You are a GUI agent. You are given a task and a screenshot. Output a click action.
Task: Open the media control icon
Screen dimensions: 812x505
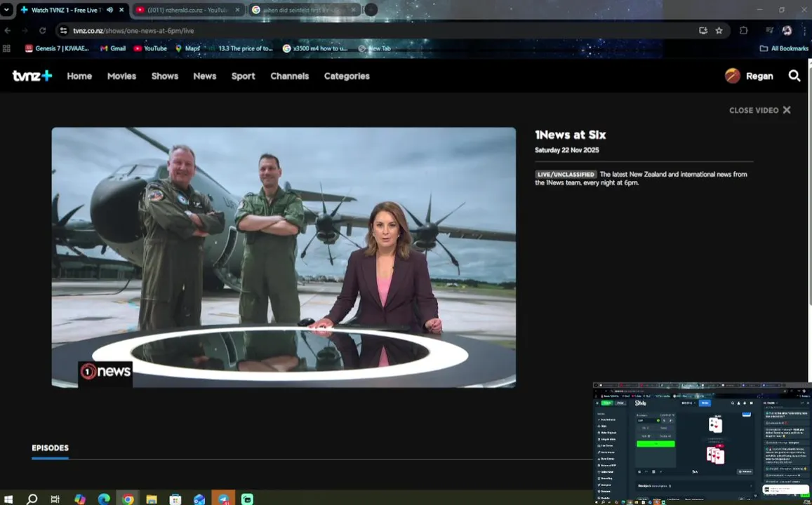pyautogui.click(x=769, y=31)
